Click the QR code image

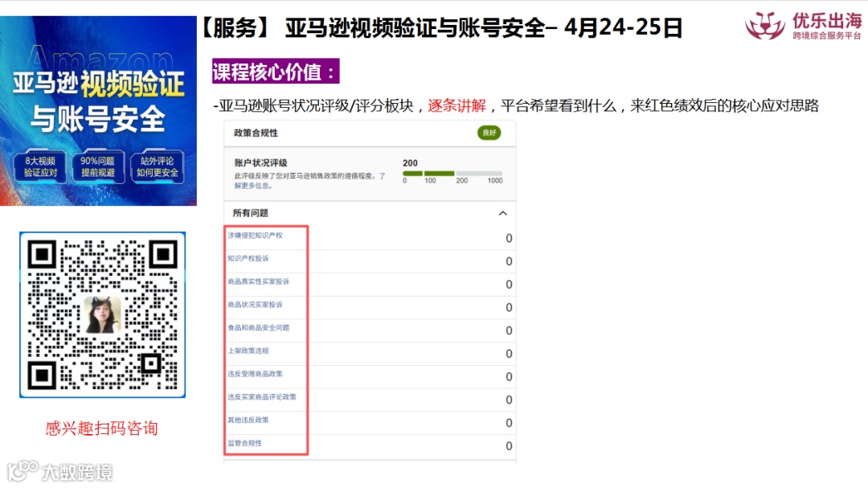pyautogui.click(x=102, y=314)
